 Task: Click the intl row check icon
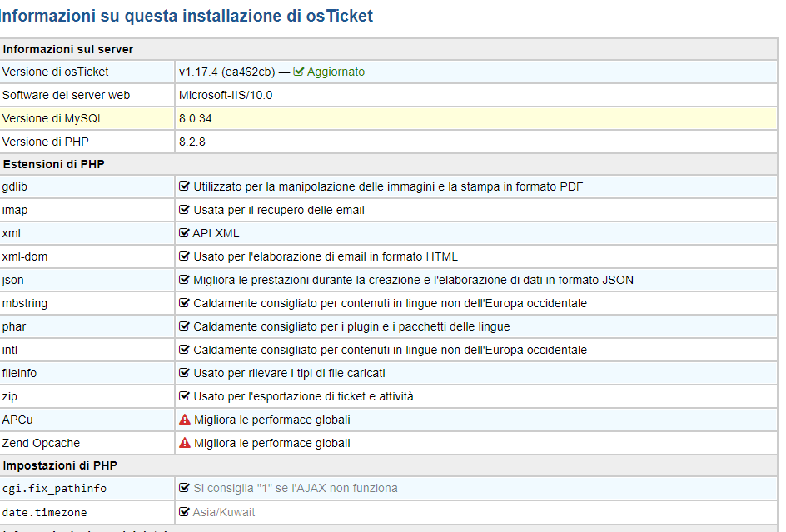[185, 350]
